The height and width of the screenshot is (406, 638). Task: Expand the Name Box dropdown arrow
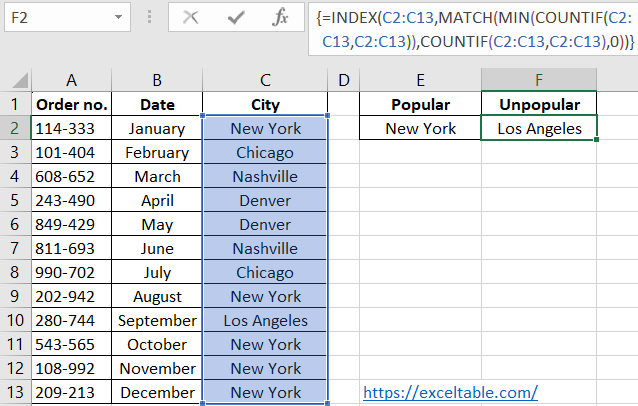pyautogui.click(x=118, y=18)
